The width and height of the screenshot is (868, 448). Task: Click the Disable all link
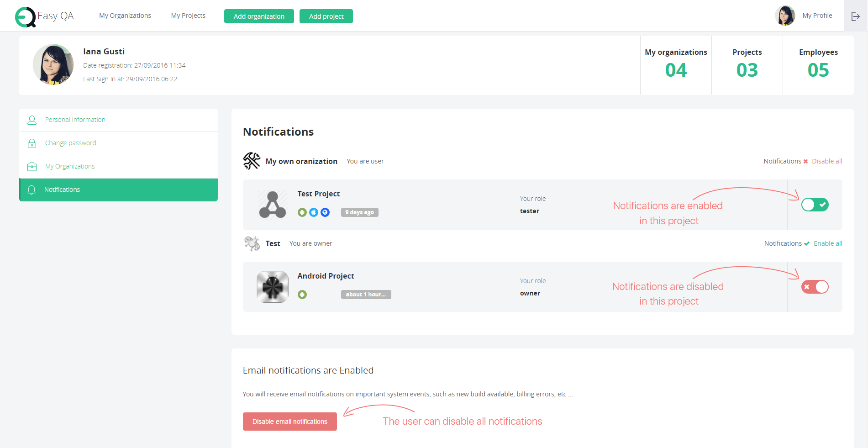(827, 161)
